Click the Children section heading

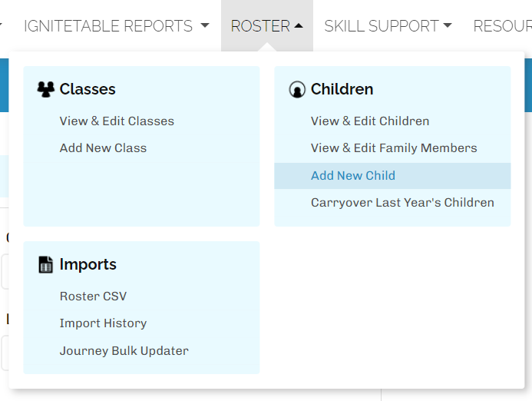click(342, 89)
